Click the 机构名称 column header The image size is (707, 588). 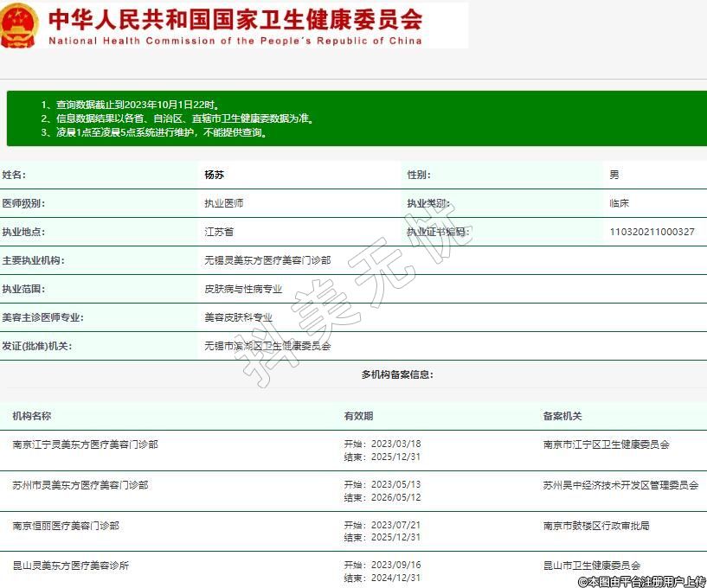pyautogui.click(x=31, y=416)
